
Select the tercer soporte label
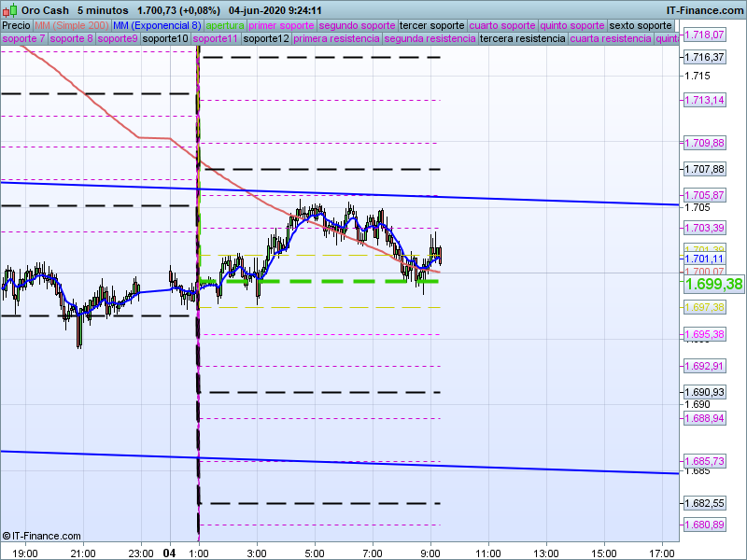click(x=430, y=25)
